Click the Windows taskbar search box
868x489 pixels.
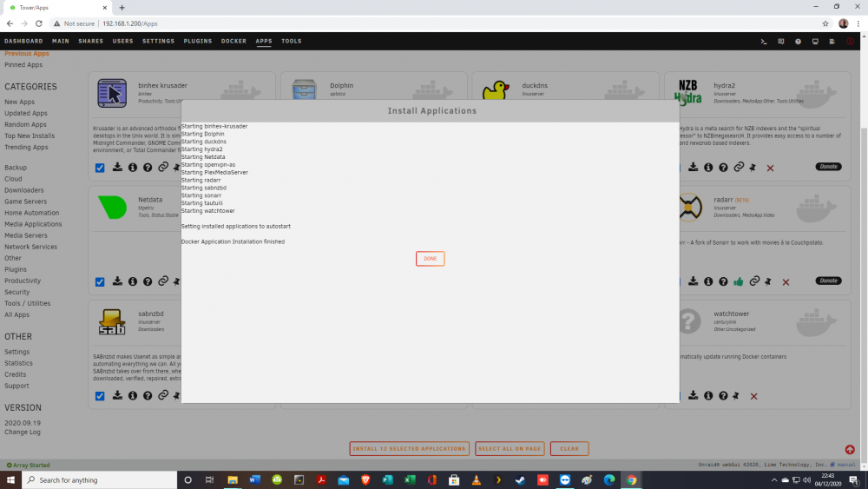click(x=100, y=480)
